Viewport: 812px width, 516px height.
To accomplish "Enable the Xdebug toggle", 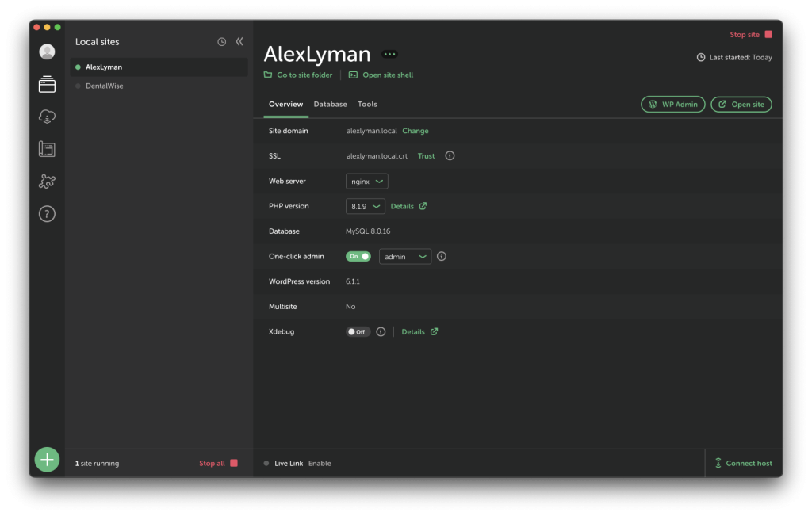I will tap(358, 332).
